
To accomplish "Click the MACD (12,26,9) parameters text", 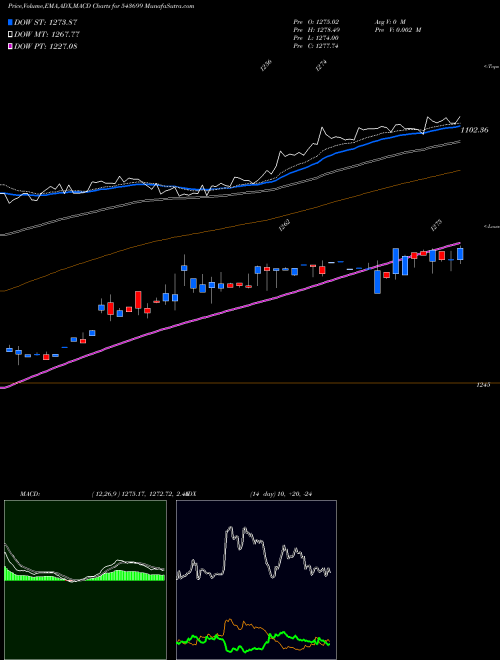I will [138, 494].
